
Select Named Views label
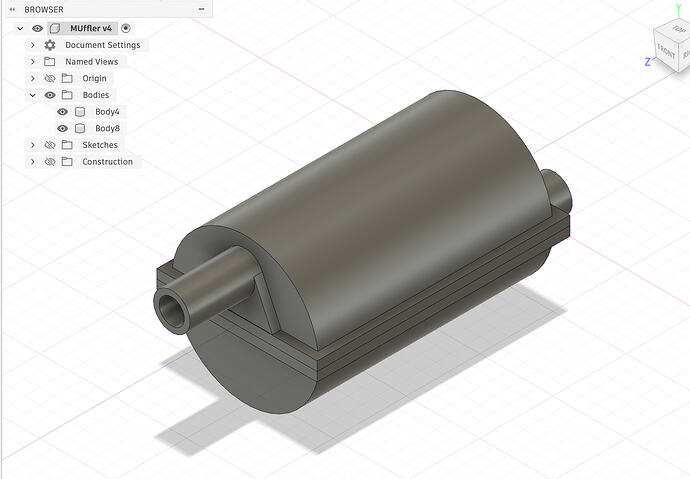coord(92,62)
